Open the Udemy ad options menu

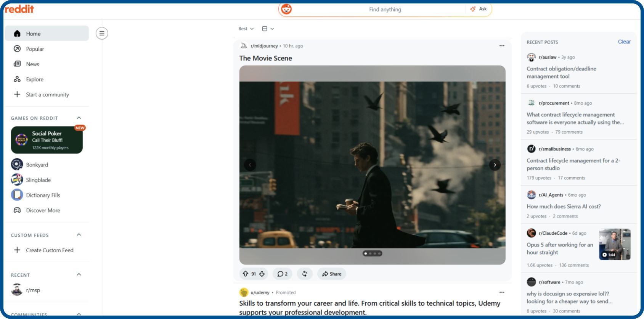pyautogui.click(x=502, y=292)
